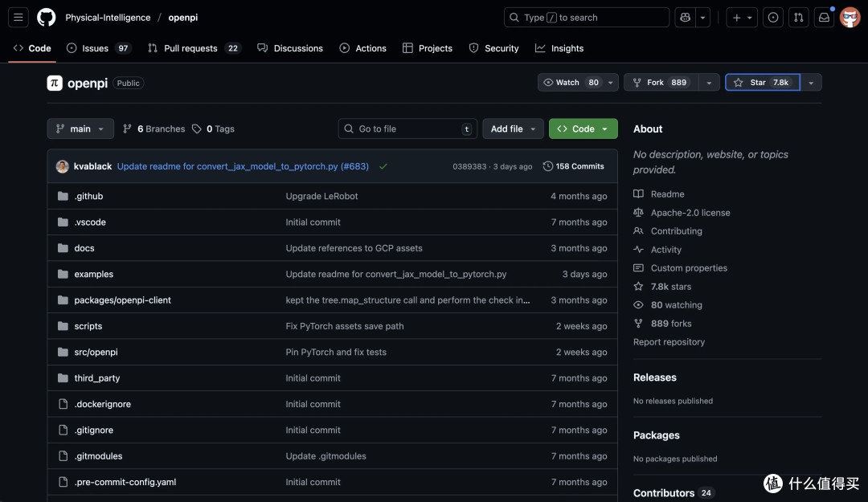868x502 pixels.
Task: Click Report repository link
Action: [x=669, y=342]
